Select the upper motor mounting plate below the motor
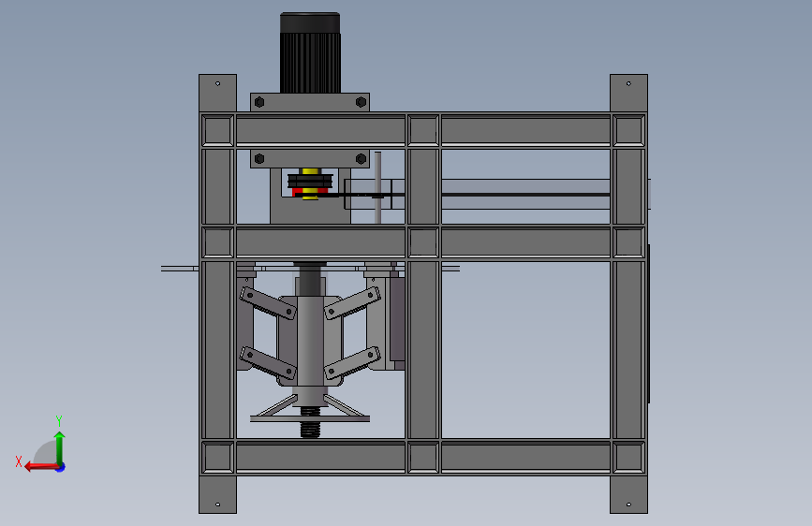This screenshot has height=526, width=812. pyautogui.click(x=310, y=102)
